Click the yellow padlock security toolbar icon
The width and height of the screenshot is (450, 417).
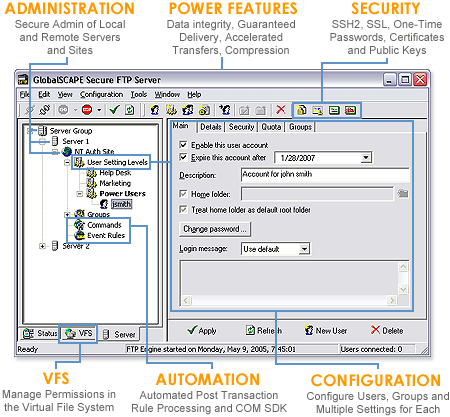click(302, 110)
